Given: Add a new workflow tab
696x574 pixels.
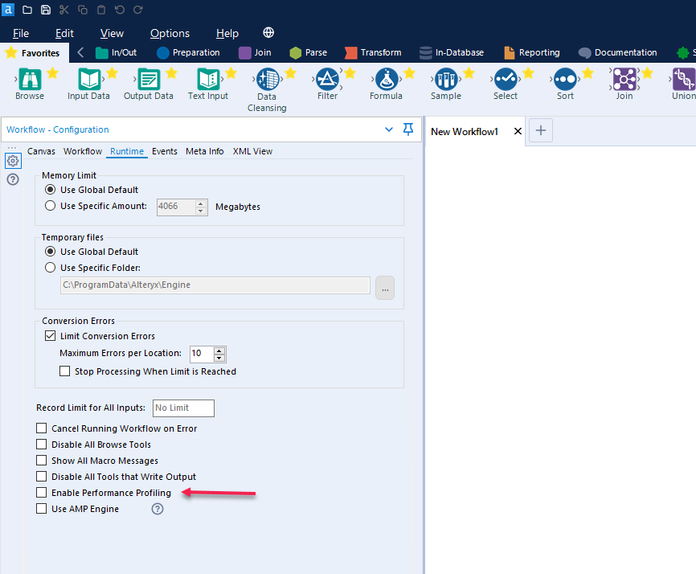Looking at the screenshot, I should pyautogui.click(x=541, y=130).
